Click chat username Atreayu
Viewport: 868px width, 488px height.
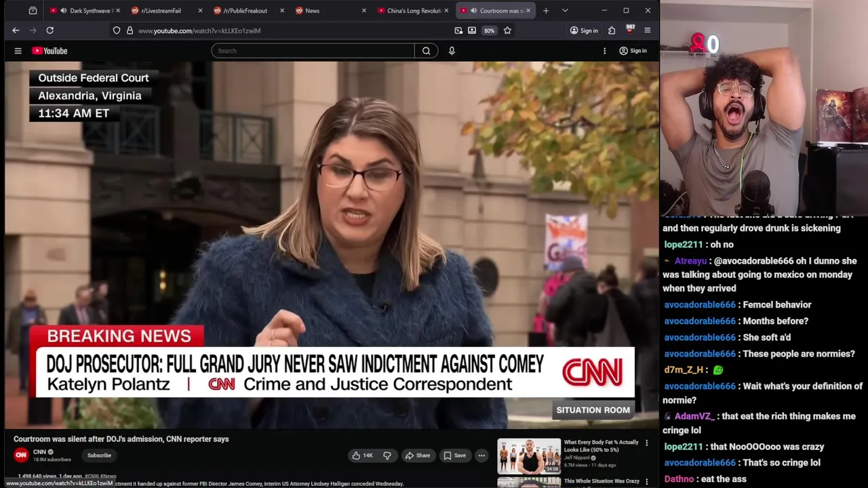pos(690,261)
